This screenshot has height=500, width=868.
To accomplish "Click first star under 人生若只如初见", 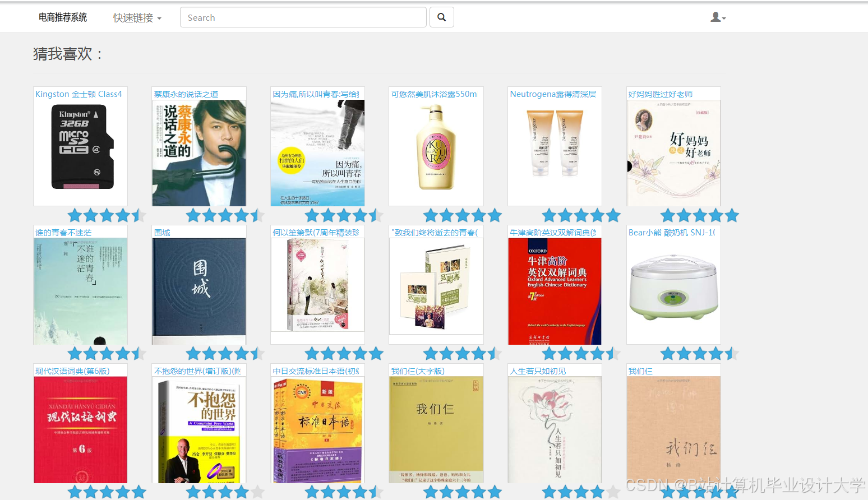I will pyautogui.click(x=549, y=492).
